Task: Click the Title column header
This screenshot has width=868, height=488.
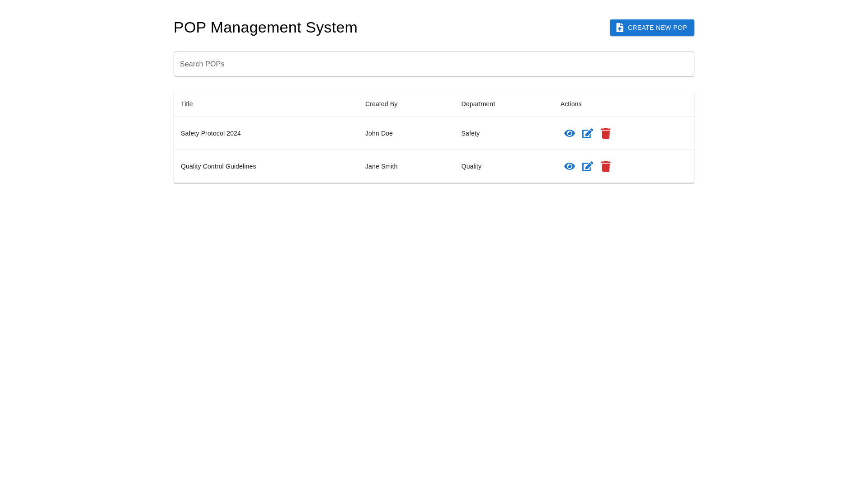Action: (x=187, y=104)
